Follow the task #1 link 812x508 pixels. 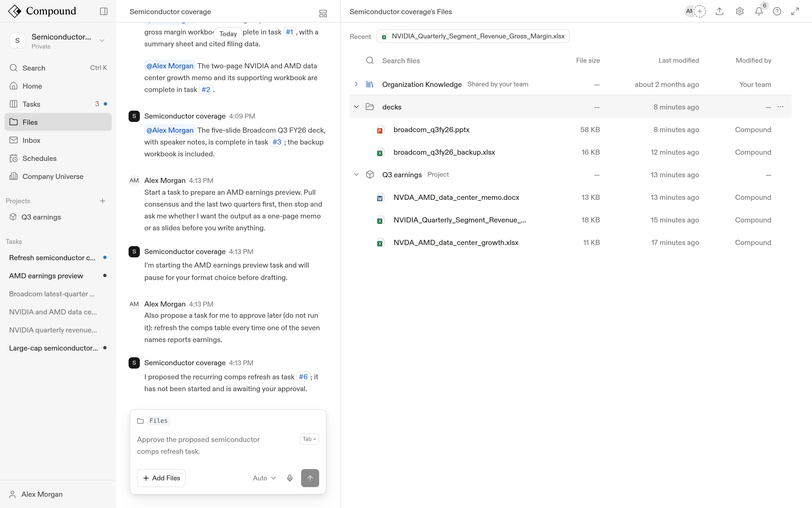coord(290,32)
